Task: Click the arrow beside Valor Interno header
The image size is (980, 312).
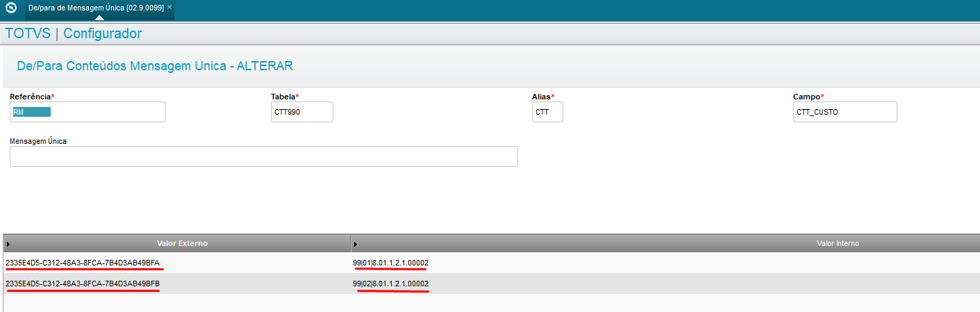Action: pyautogui.click(x=356, y=244)
